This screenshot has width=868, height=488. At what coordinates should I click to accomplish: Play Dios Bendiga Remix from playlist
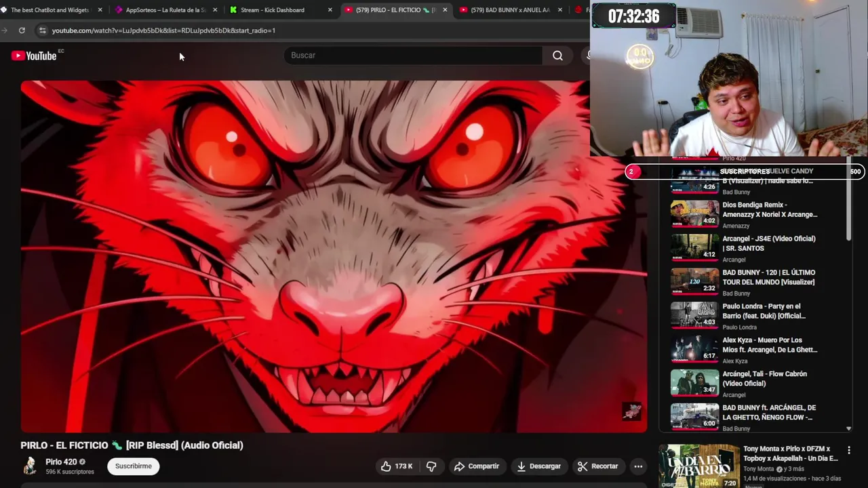(694, 213)
